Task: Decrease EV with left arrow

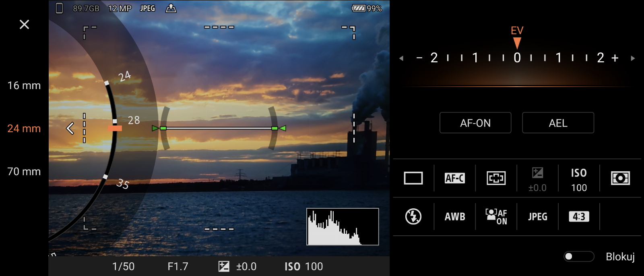Action: (x=401, y=58)
